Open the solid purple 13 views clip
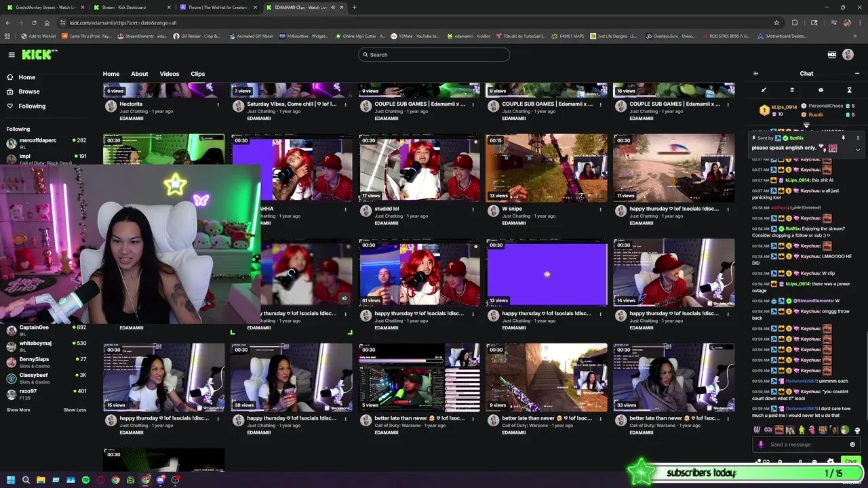868x488 pixels. (x=547, y=272)
